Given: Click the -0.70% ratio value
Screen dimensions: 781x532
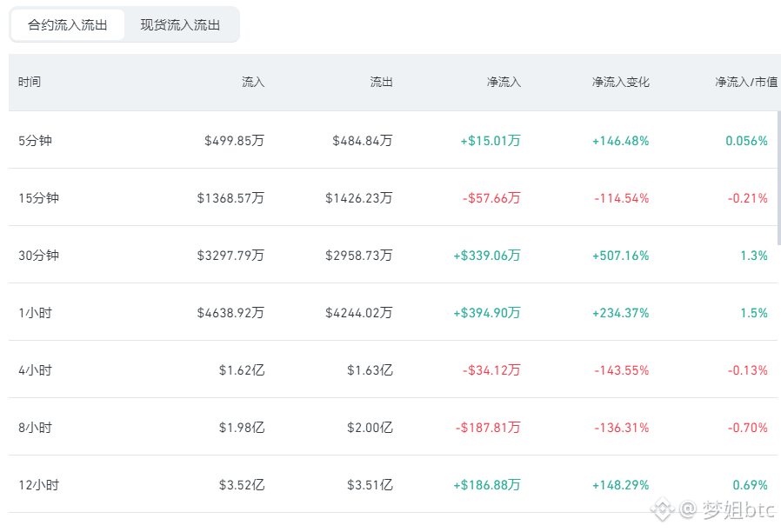Looking at the screenshot, I should point(748,428).
